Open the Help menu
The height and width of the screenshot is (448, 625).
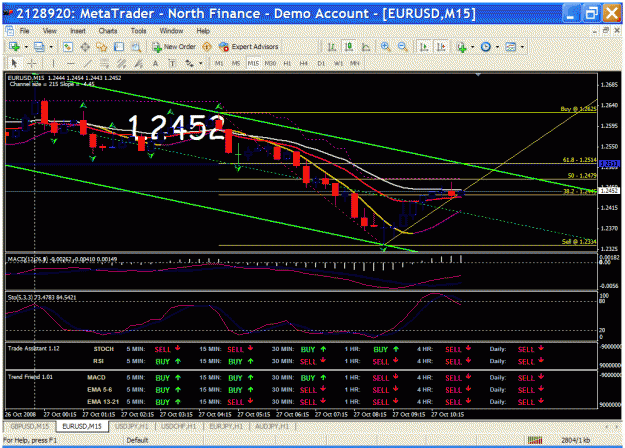pos(203,31)
